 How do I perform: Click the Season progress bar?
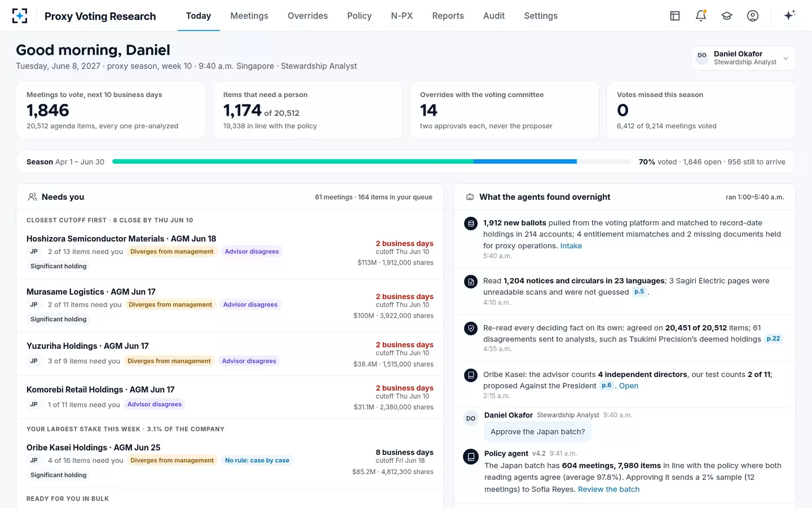[x=372, y=161]
